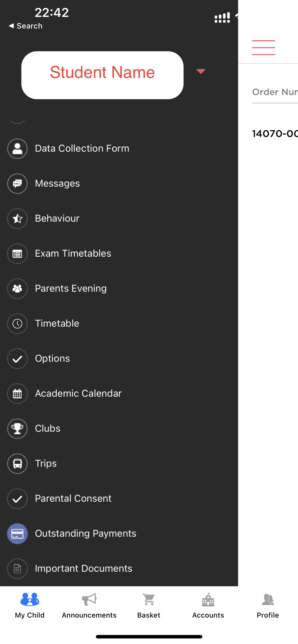Open the Profile tab

click(x=267, y=605)
